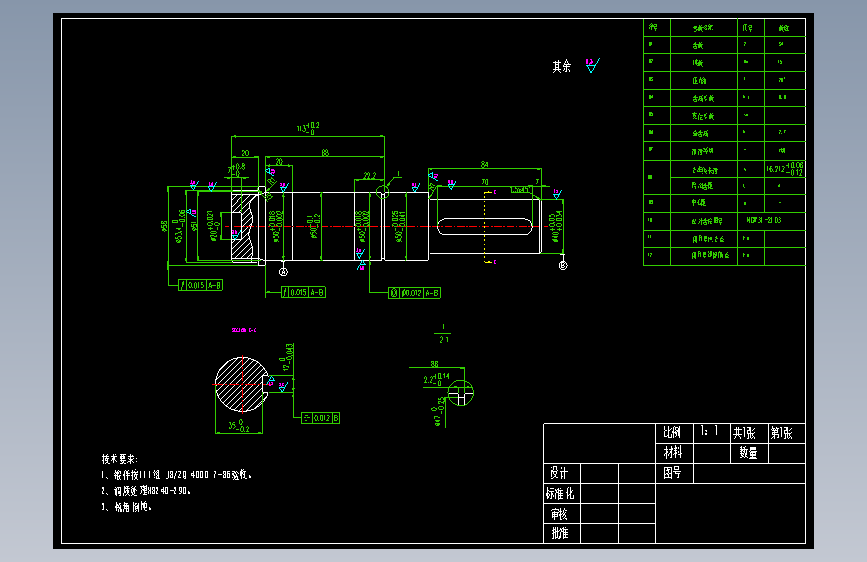Viewport: 867px width, 562px height.
Task: Select the Ø0.012 A-B coaxiality tolerance frame
Action: 414,293
